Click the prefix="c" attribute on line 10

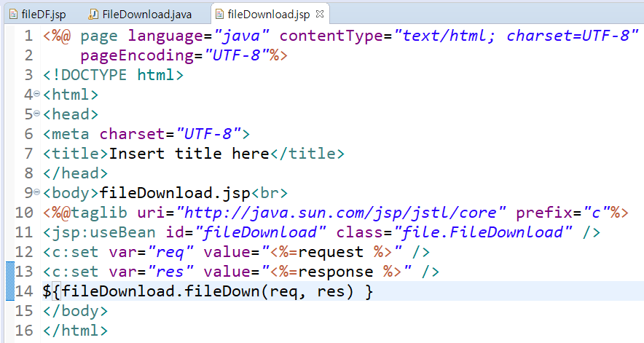pos(562,213)
